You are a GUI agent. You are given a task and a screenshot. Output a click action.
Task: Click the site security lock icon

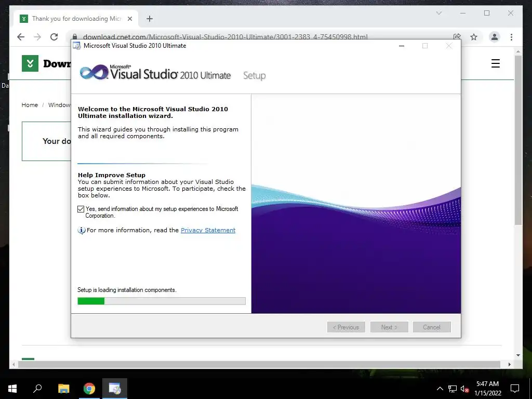(x=75, y=36)
